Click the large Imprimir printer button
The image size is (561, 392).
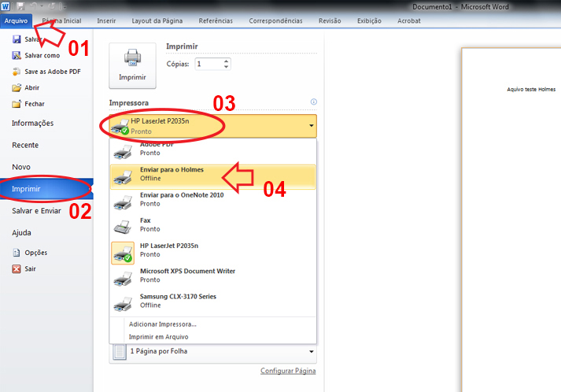[x=132, y=65]
